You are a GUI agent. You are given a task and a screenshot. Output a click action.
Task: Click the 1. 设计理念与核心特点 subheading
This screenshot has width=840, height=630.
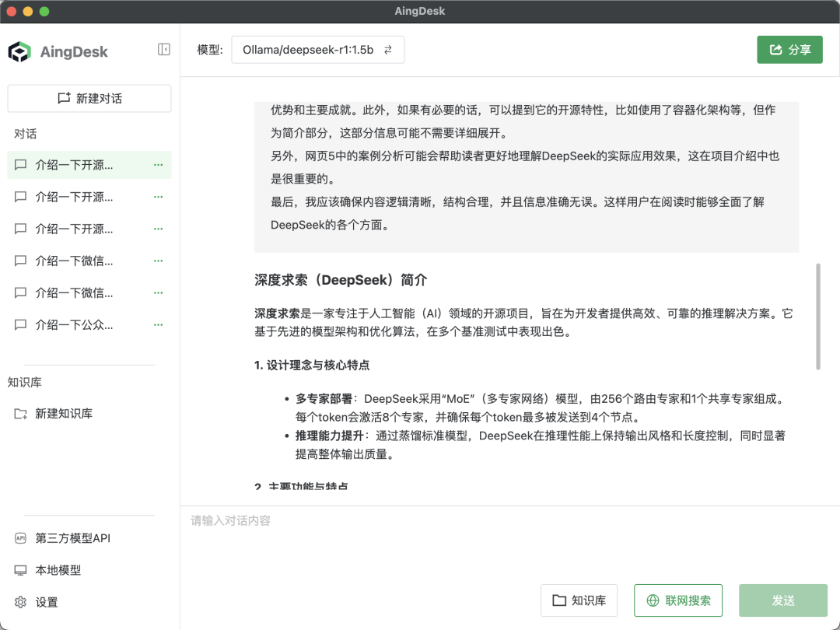click(312, 366)
